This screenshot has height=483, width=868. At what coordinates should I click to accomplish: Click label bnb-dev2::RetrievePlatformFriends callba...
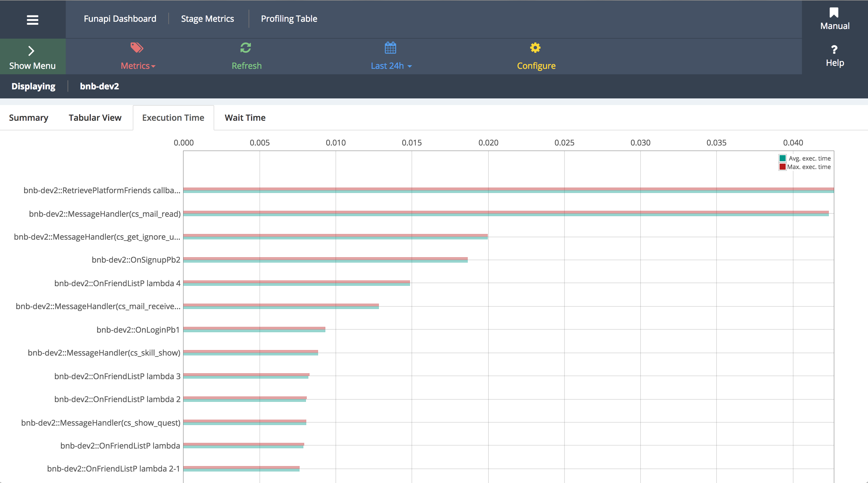(102, 190)
